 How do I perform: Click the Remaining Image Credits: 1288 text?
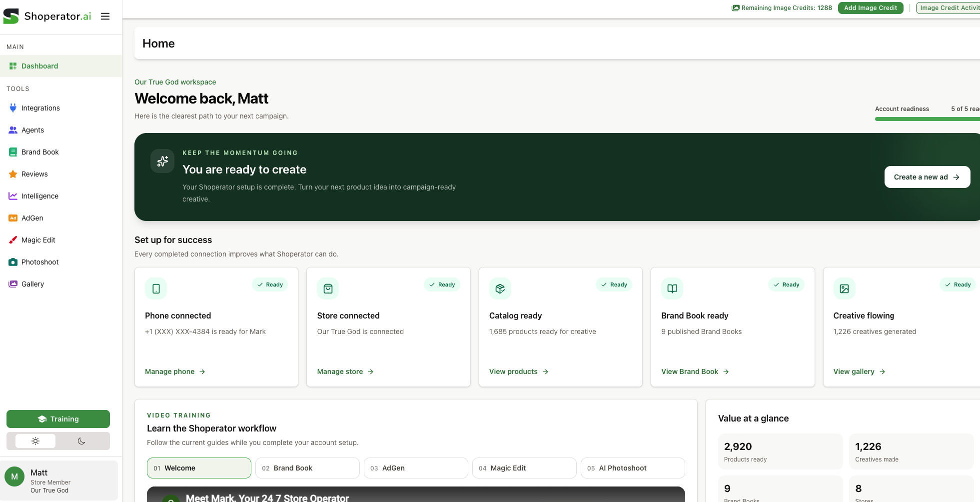[x=787, y=8]
